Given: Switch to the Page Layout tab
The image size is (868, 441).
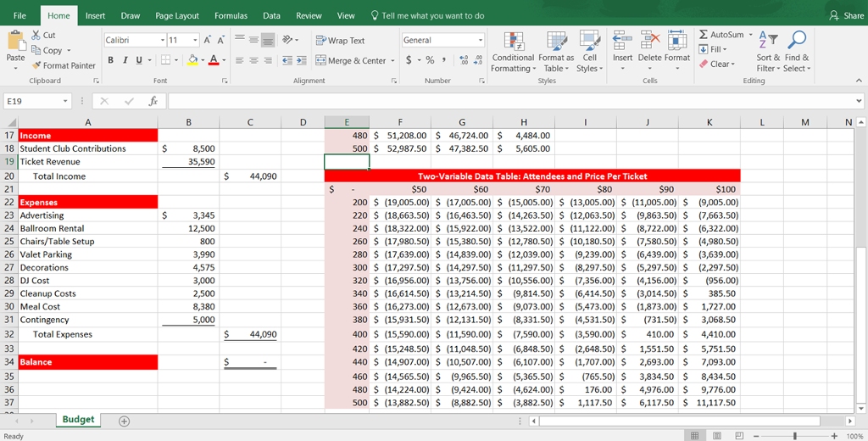Looking at the screenshot, I should pos(177,15).
